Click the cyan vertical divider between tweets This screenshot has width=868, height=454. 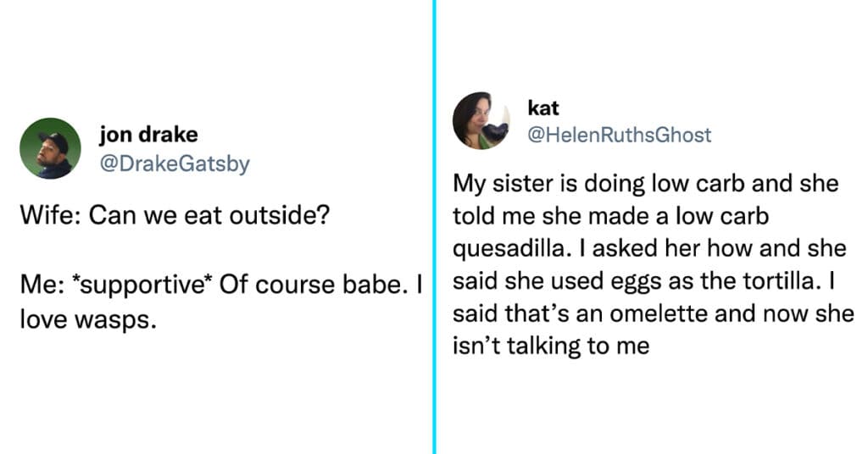tap(435, 227)
